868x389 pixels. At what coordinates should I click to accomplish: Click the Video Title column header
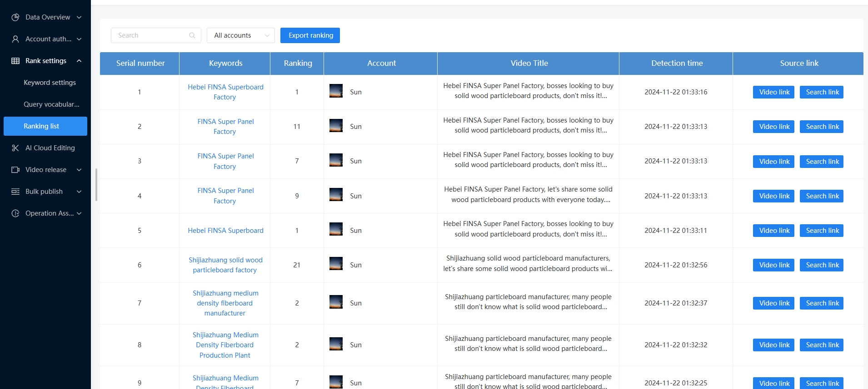pyautogui.click(x=529, y=63)
